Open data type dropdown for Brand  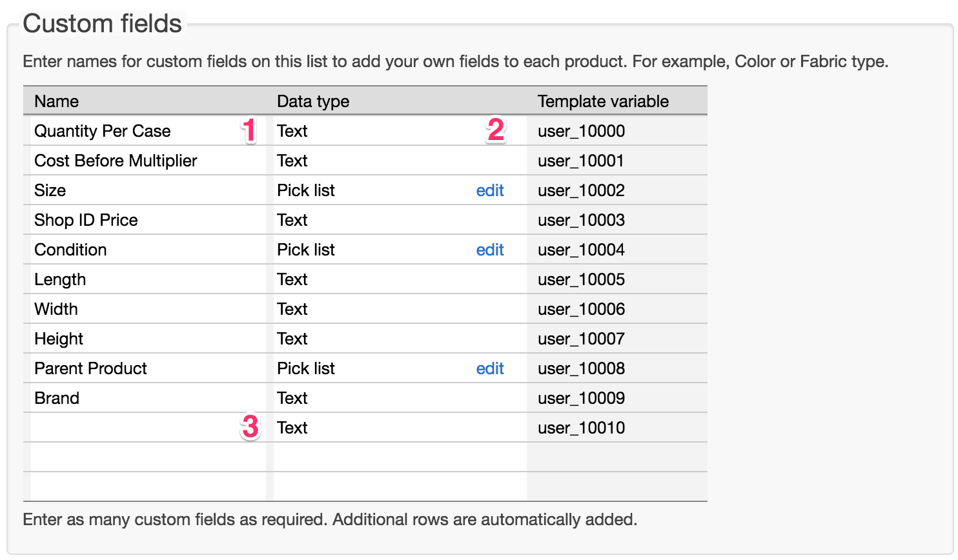pos(400,398)
